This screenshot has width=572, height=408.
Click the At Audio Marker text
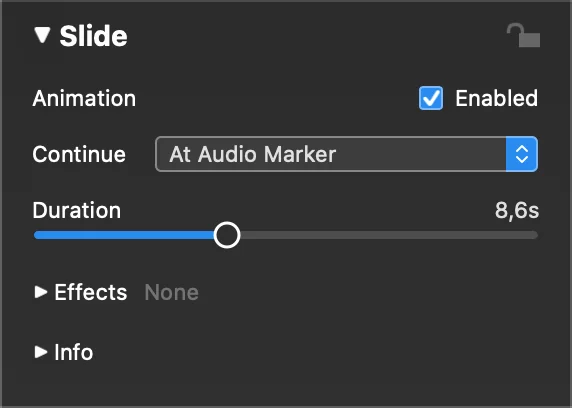[x=252, y=154]
